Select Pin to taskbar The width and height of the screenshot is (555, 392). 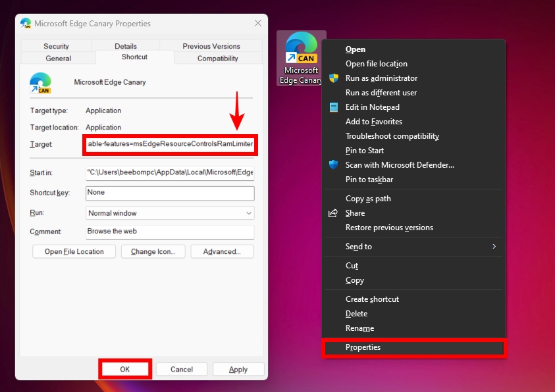[x=413, y=180]
